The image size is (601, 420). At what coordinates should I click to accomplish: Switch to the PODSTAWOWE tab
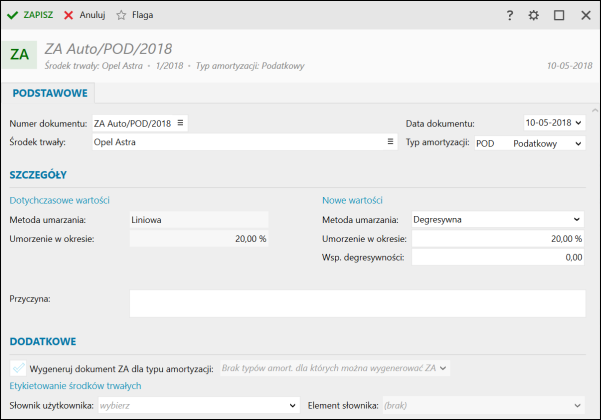pos(50,93)
